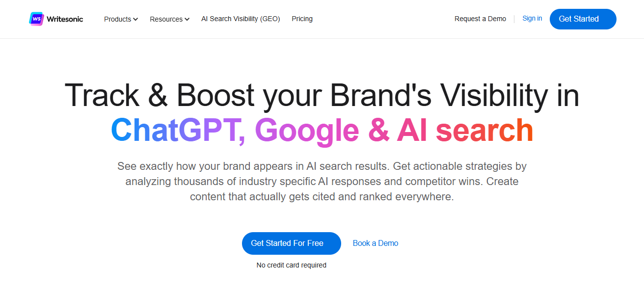Click Request a Demo in header
The image size is (644, 294).
point(480,19)
